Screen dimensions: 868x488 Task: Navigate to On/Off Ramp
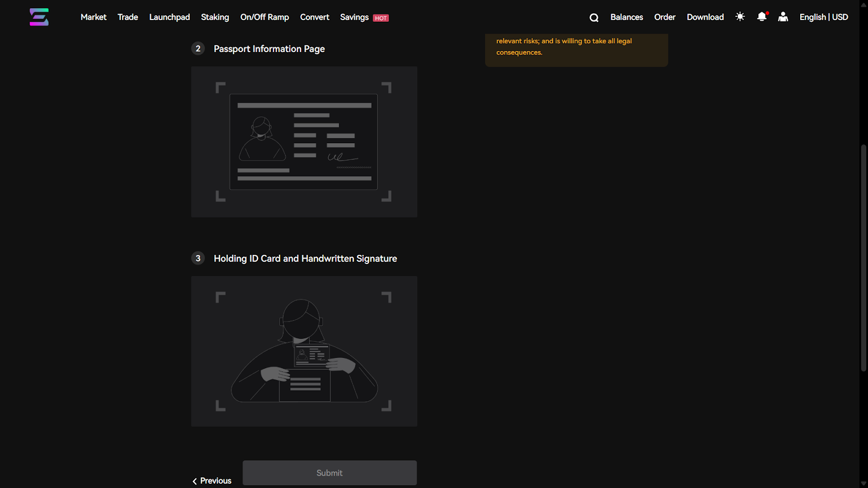[x=264, y=17]
